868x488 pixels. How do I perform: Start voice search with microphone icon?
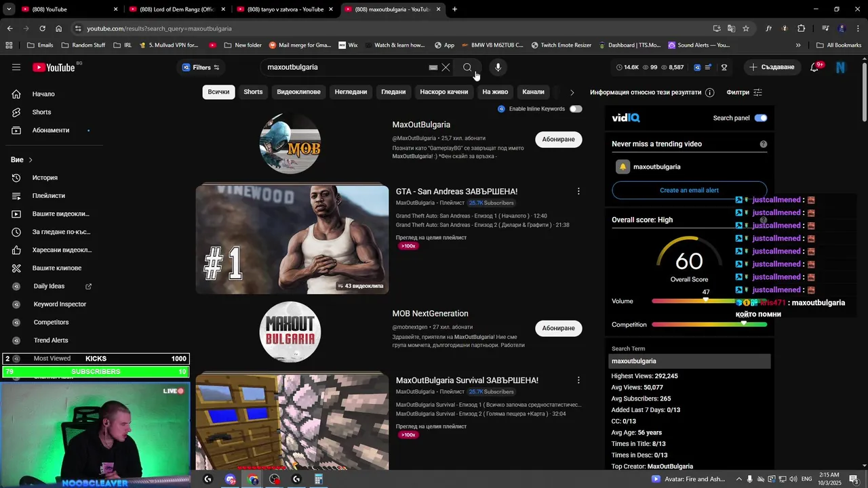click(x=498, y=67)
